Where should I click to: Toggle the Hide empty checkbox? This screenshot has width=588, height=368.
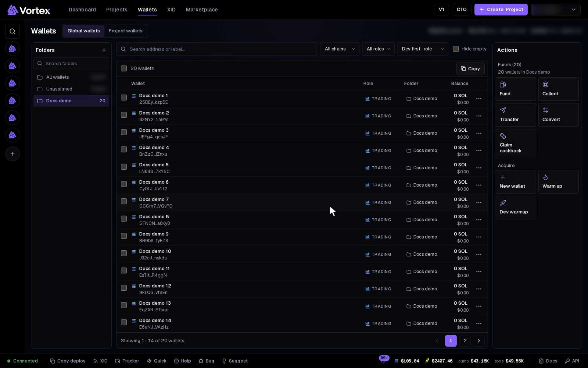tap(456, 49)
